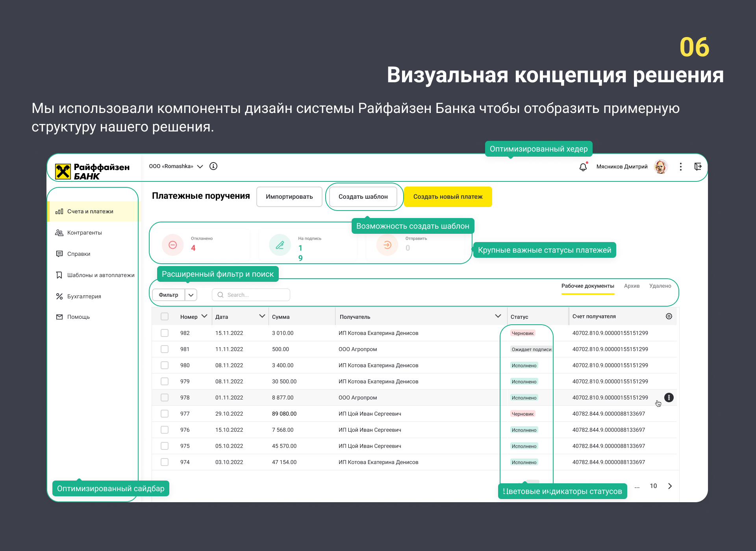Open table column settings gear
The width and height of the screenshot is (756, 551).
(669, 316)
